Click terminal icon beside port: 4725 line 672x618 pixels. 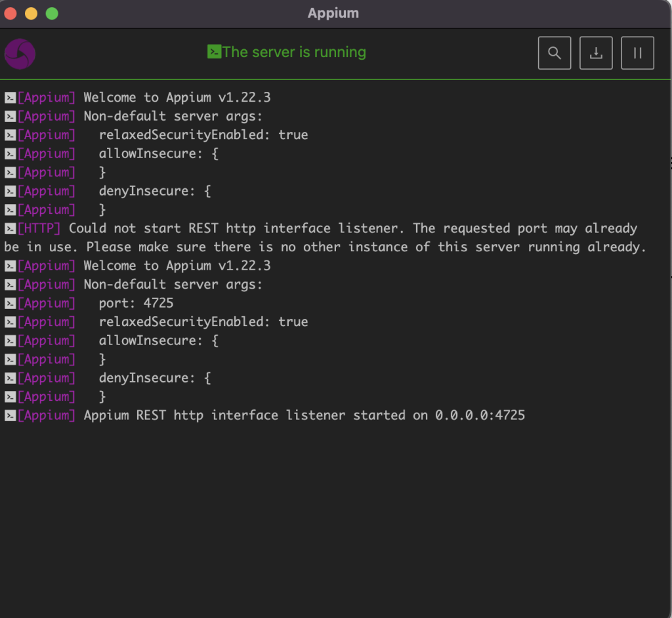pyautogui.click(x=10, y=304)
